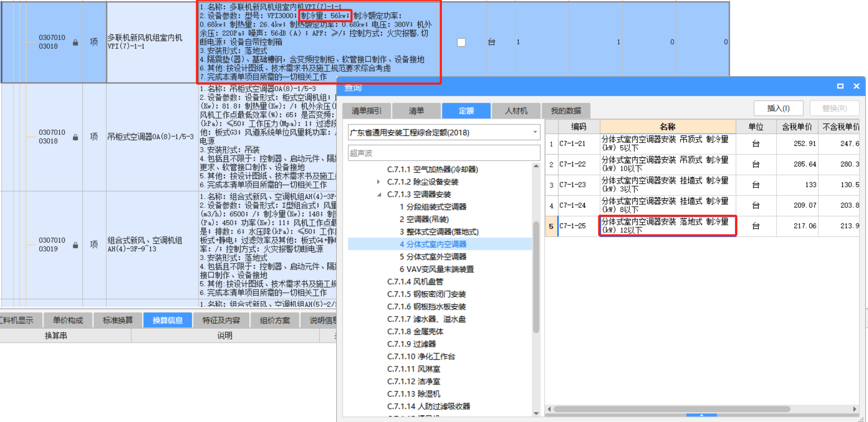This screenshot has width=868, height=422.
Task: Click down arrow of tree list scrollbar
Action: coord(536,413)
